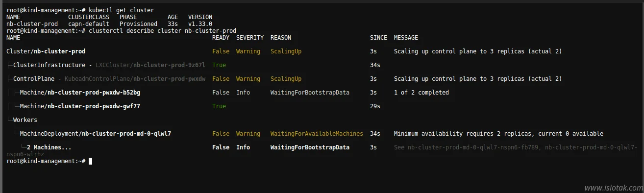Click Info severity on the b52bg machine row
Viewport: 644px width, 193px height.
click(243, 92)
